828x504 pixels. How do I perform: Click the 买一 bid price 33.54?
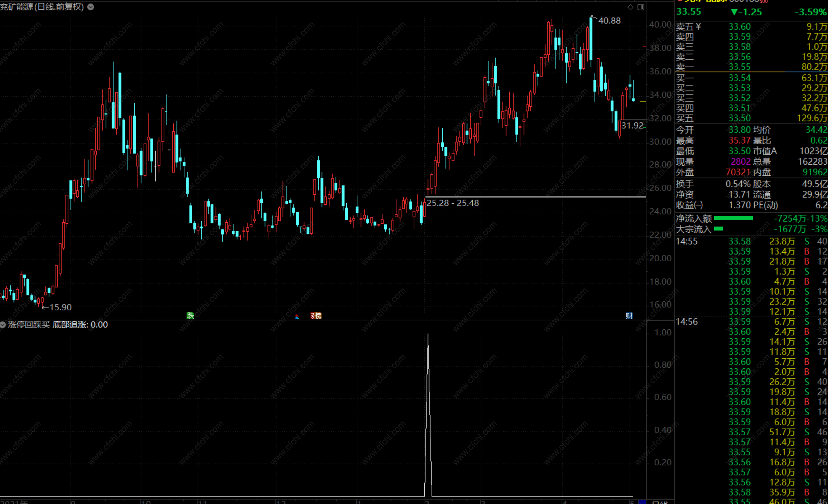point(739,78)
